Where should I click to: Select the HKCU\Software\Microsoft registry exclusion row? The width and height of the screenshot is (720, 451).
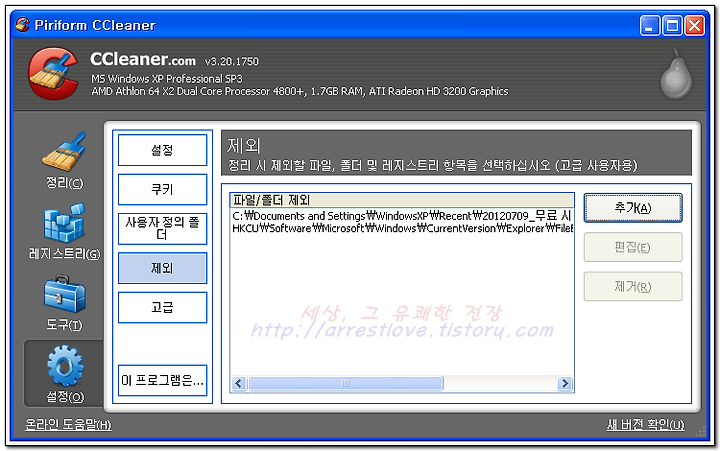click(402, 228)
